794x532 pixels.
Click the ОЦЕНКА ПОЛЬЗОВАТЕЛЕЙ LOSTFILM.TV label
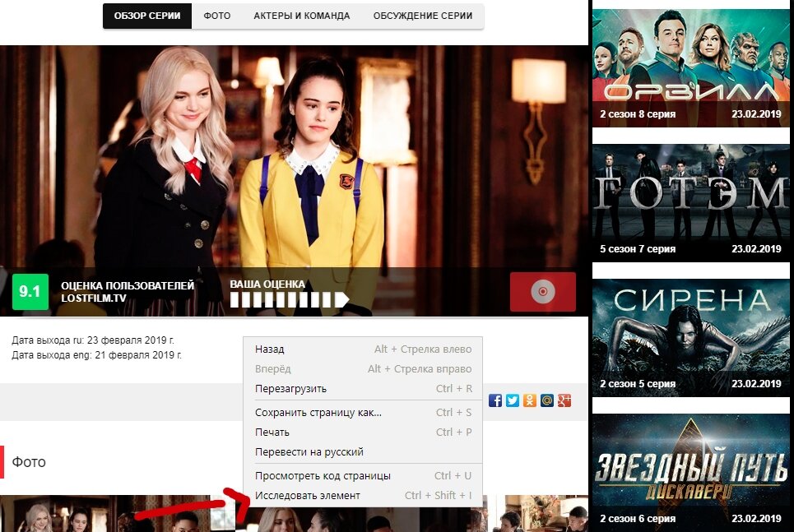127,292
